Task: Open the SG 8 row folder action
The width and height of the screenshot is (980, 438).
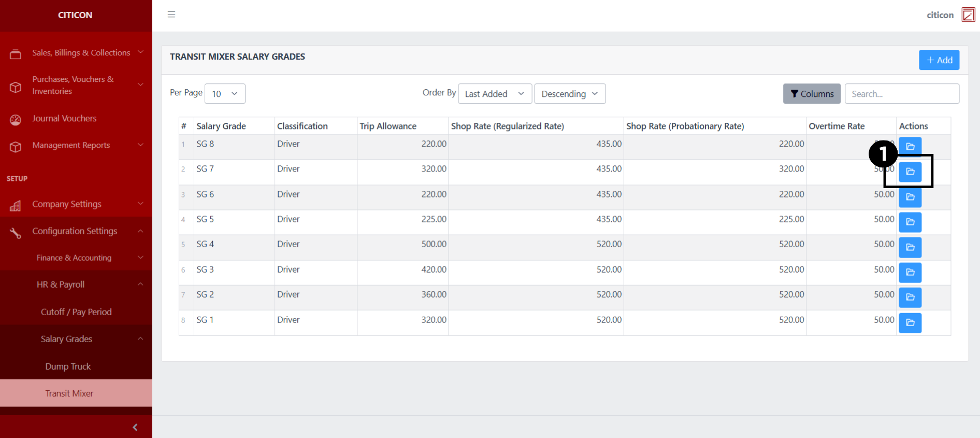Action: point(910,146)
